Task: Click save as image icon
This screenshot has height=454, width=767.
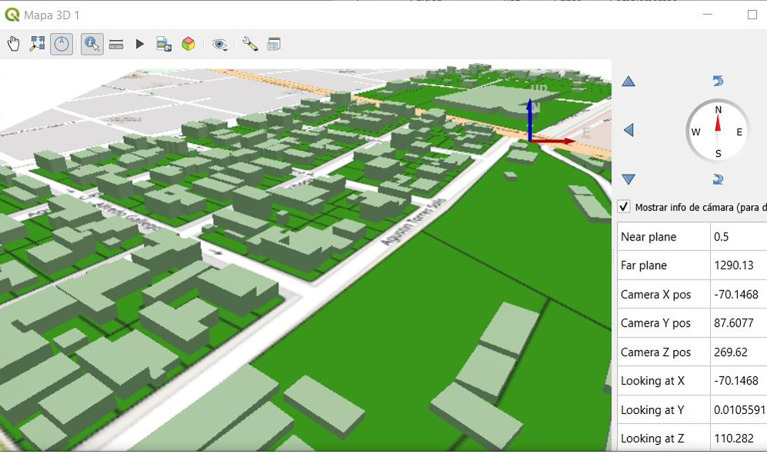Action: point(164,44)
